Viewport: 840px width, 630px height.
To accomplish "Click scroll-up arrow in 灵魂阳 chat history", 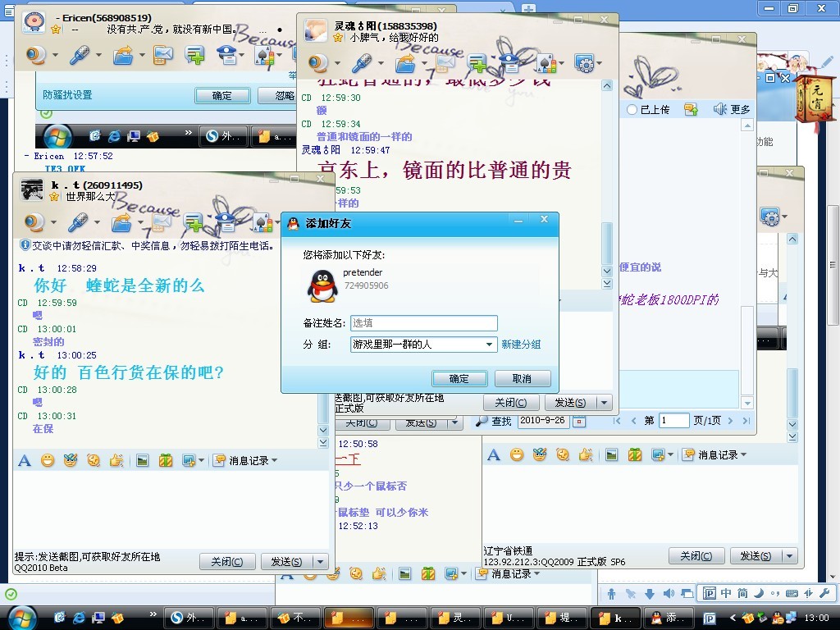I will [607, 85].
